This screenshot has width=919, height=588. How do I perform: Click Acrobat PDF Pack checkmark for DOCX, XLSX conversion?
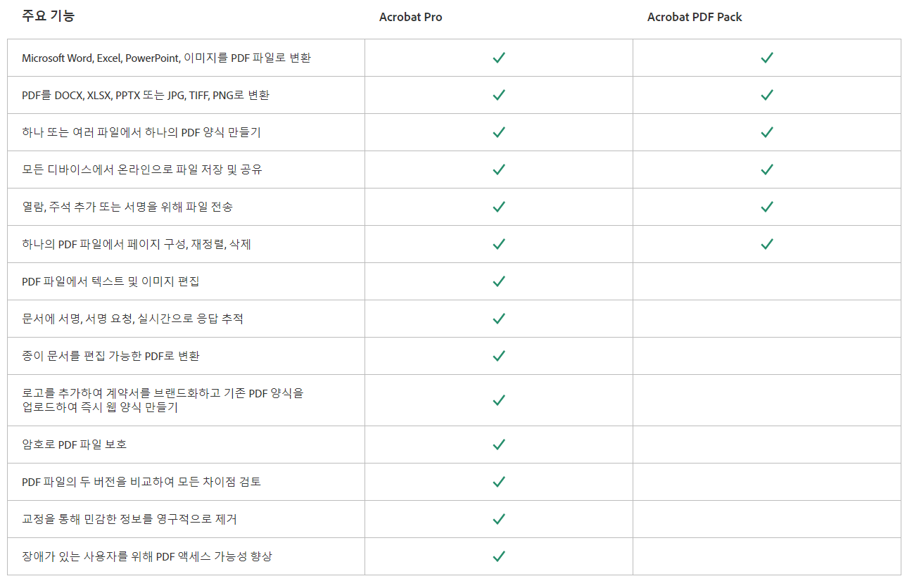[x=767, y=95]
